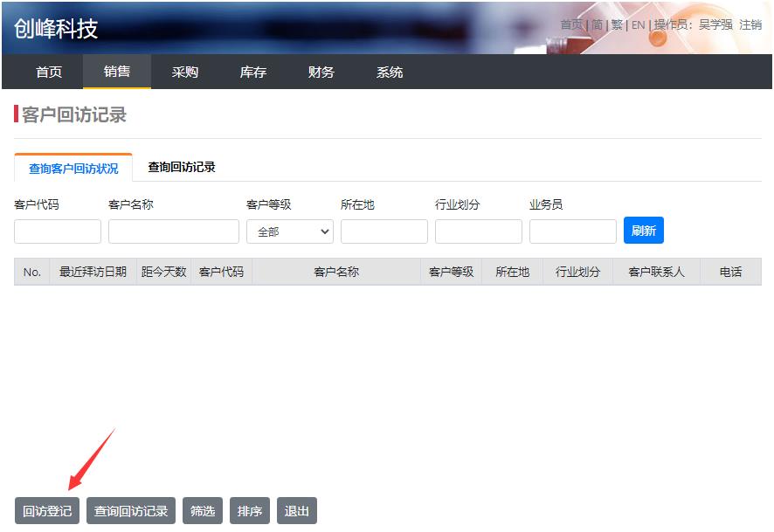Switch to 查询回访记录 tab
The height and width of the screenshot is (532, 774).
[x=182, y=168]
